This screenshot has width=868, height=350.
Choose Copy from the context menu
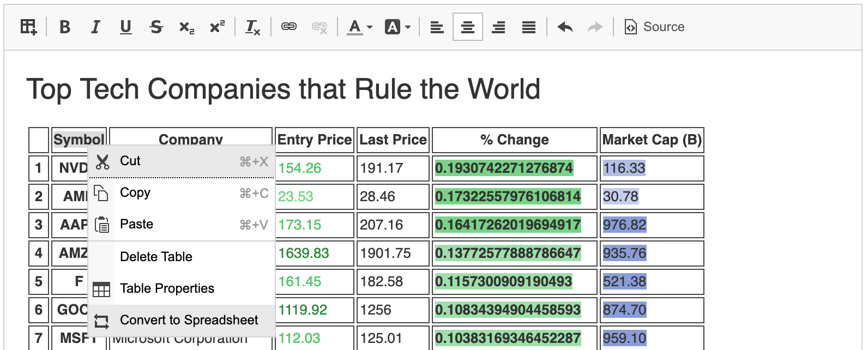[x=182, y=193]
